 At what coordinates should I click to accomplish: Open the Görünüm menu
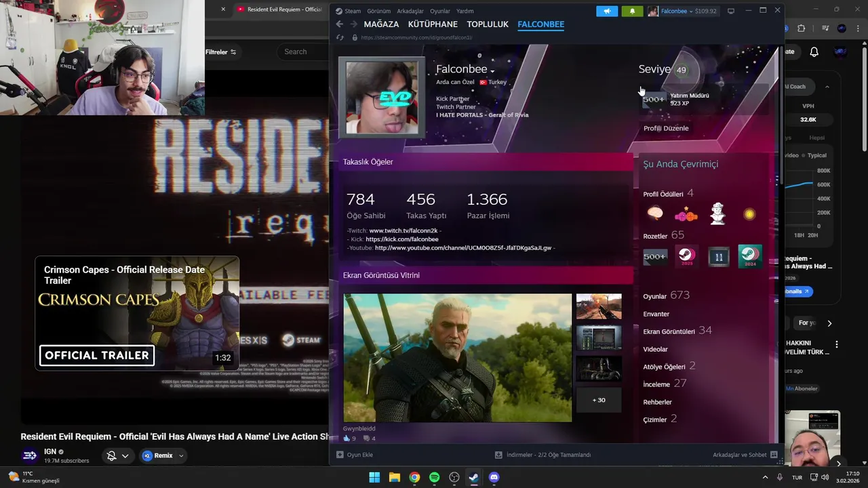(x=379, y=11)
